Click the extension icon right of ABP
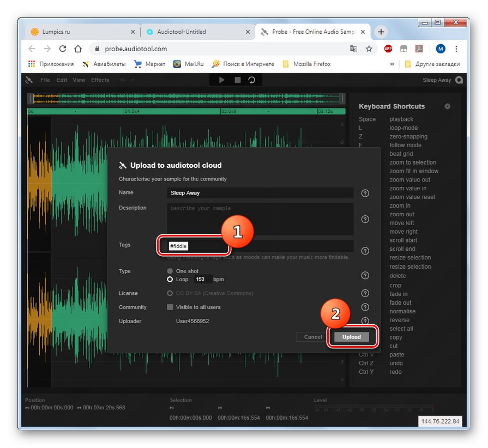This screenshot has height=448, width=488. (403, 49)
